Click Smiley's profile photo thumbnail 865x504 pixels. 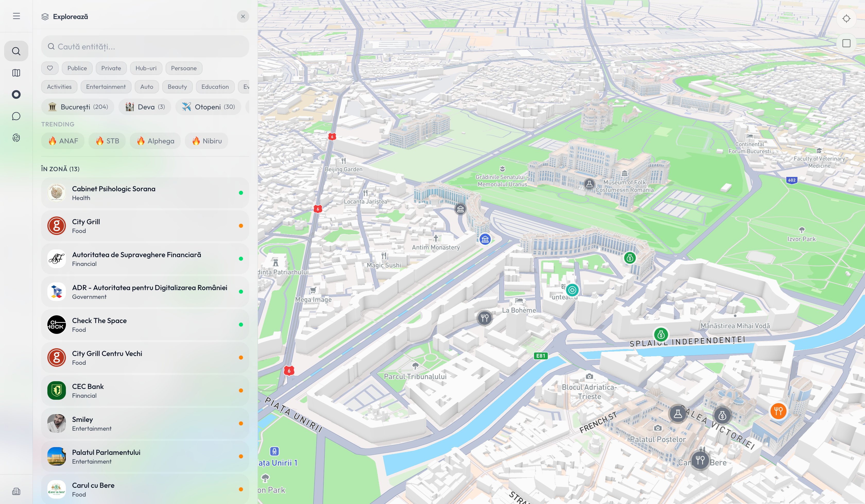pos(57,423)
